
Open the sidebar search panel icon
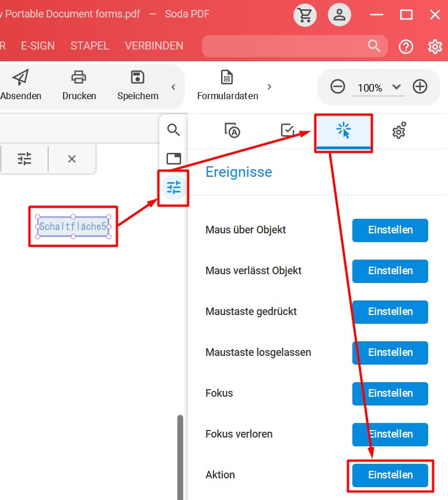coord(173,130)
